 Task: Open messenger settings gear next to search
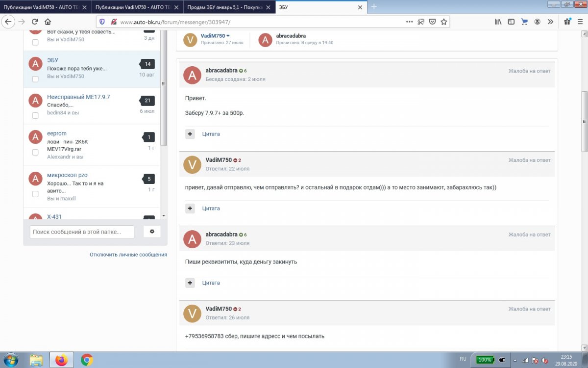[152, 232]
